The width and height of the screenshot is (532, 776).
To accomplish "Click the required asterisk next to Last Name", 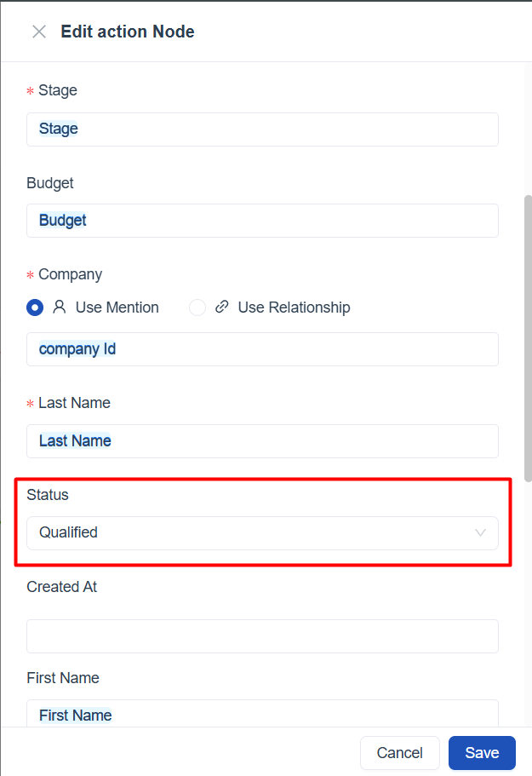I will click(x=30, y=403).
